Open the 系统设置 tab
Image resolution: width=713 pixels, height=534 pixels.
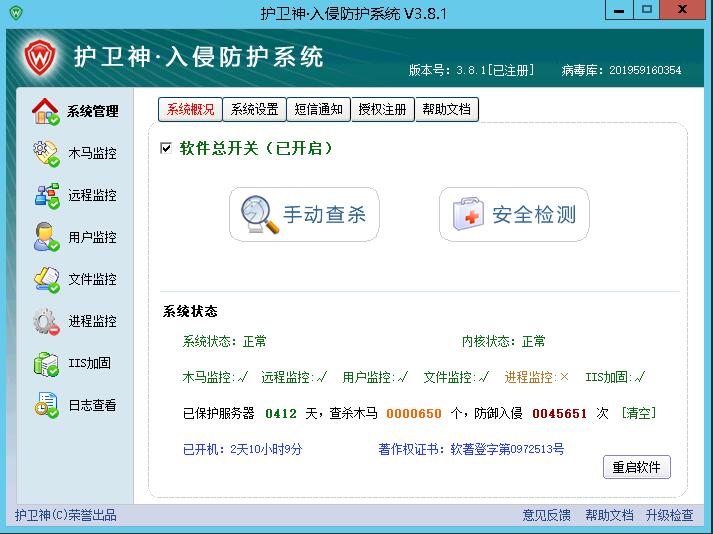254,110
